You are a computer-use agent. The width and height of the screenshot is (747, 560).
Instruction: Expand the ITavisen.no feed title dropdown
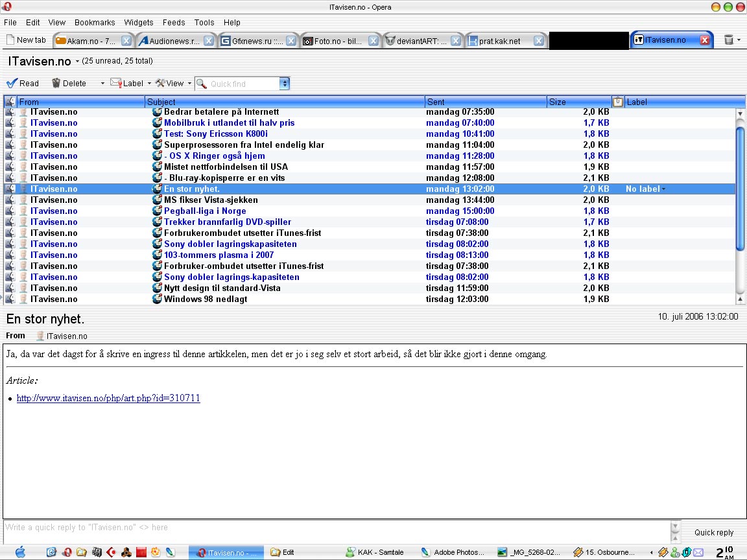(x=77, y=62)
